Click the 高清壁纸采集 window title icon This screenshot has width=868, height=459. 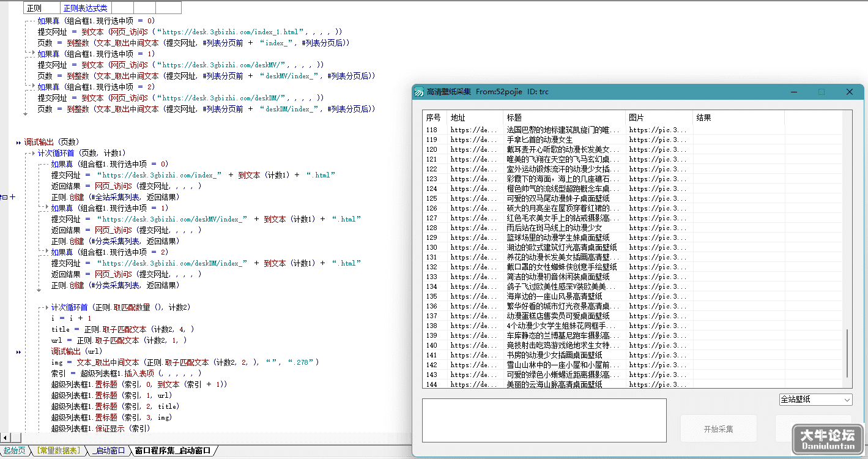(x=418, y=92)
